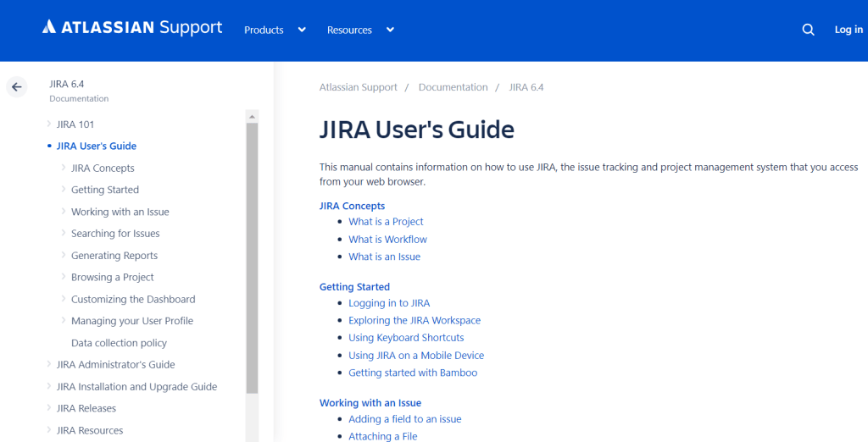The image size is (868, 442).
Task: Click the chevron next to Products
Action: pos(302,30)
